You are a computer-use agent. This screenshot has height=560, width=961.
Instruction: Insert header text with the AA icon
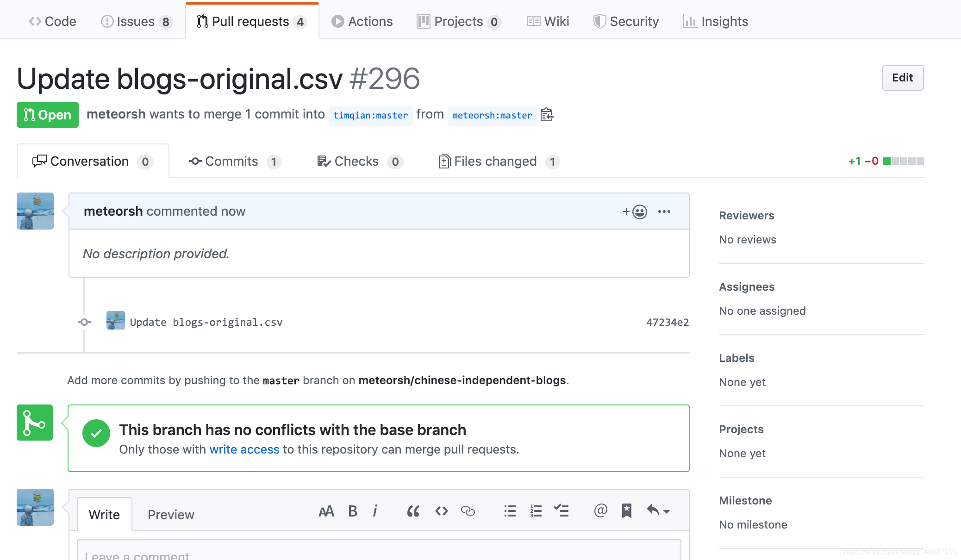326,511
